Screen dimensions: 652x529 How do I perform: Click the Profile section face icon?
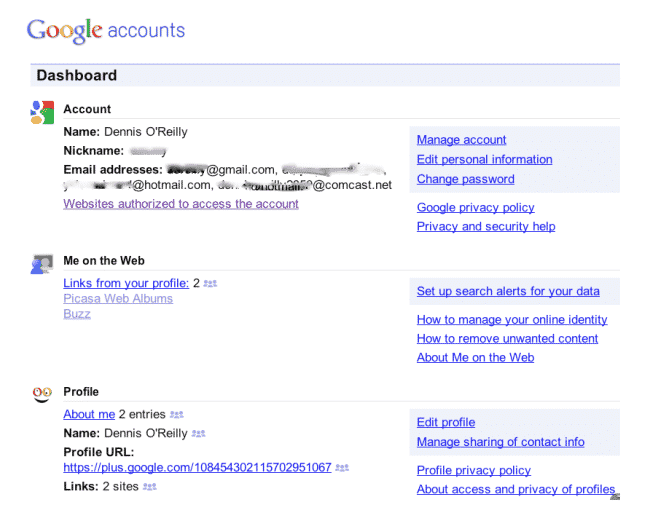(41, 394)
